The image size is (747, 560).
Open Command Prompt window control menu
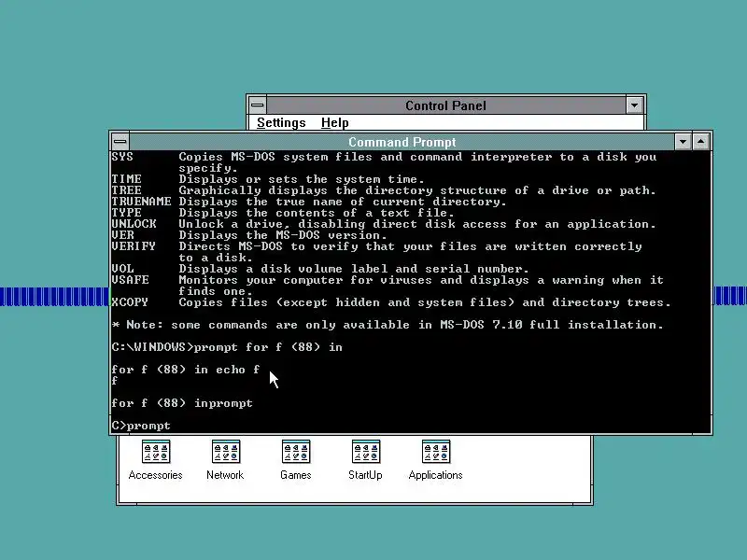(x=120, y=142)
